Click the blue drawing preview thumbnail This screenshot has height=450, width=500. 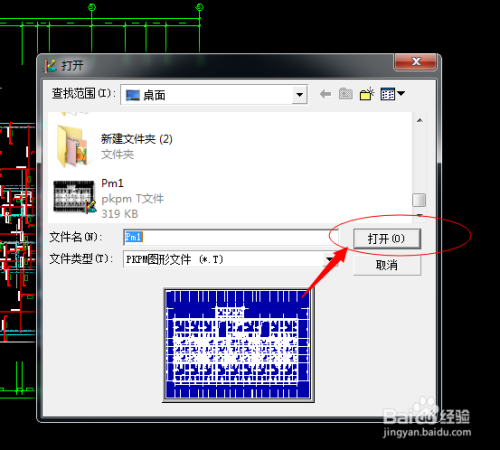click(238, 345)
